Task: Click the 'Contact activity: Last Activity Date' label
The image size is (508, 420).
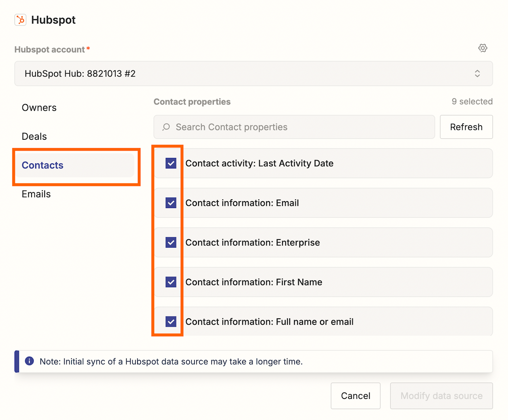Action: point(259,163)
